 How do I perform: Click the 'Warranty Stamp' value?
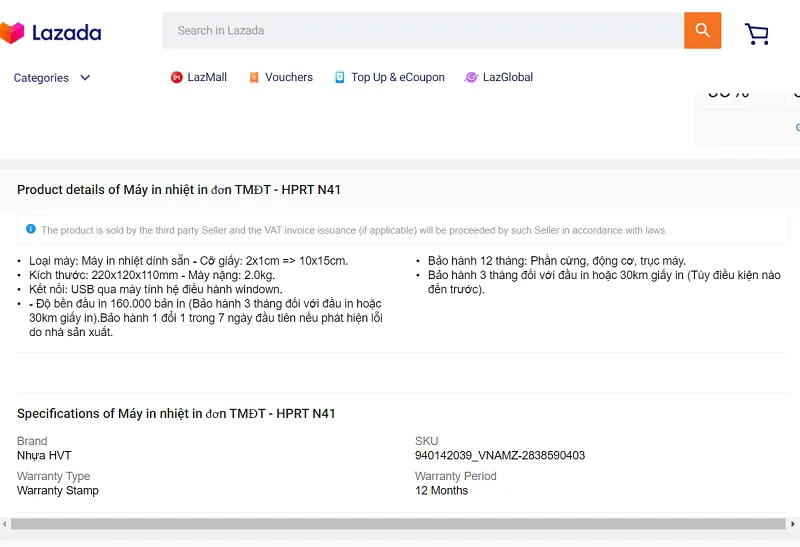pos(58,490)
